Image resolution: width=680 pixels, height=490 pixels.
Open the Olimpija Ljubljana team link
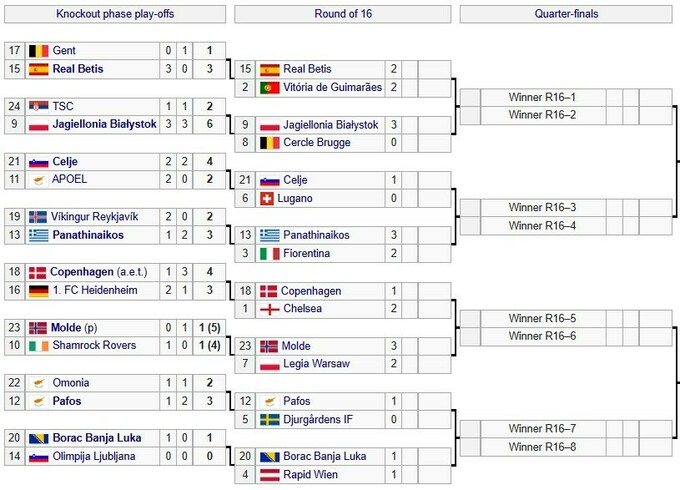98,456
